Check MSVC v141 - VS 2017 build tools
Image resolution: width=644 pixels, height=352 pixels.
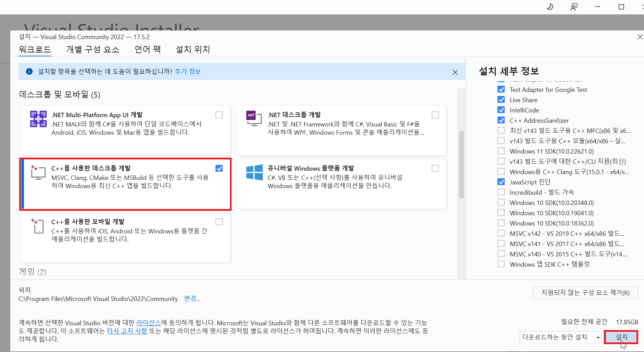point(501,244)
